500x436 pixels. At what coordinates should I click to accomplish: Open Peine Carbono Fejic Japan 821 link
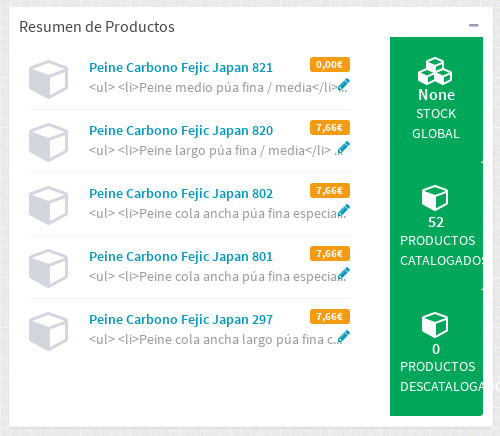click(181, 68)
